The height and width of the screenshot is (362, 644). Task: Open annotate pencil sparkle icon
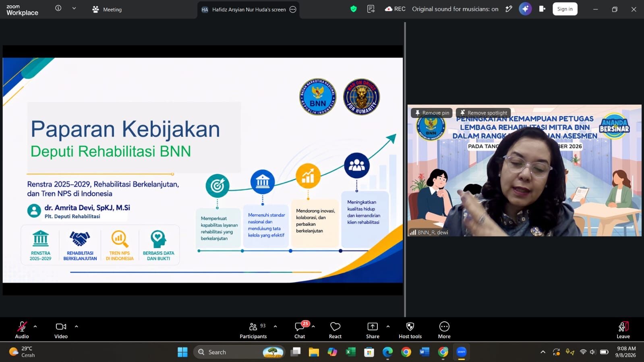(509, 9)
